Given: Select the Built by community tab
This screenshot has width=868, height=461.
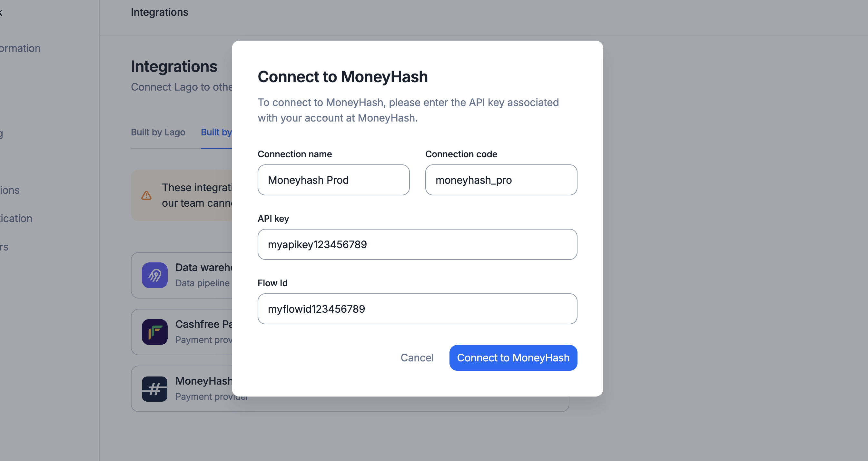Looking at the screenshot, I should (x=216, y=132).
